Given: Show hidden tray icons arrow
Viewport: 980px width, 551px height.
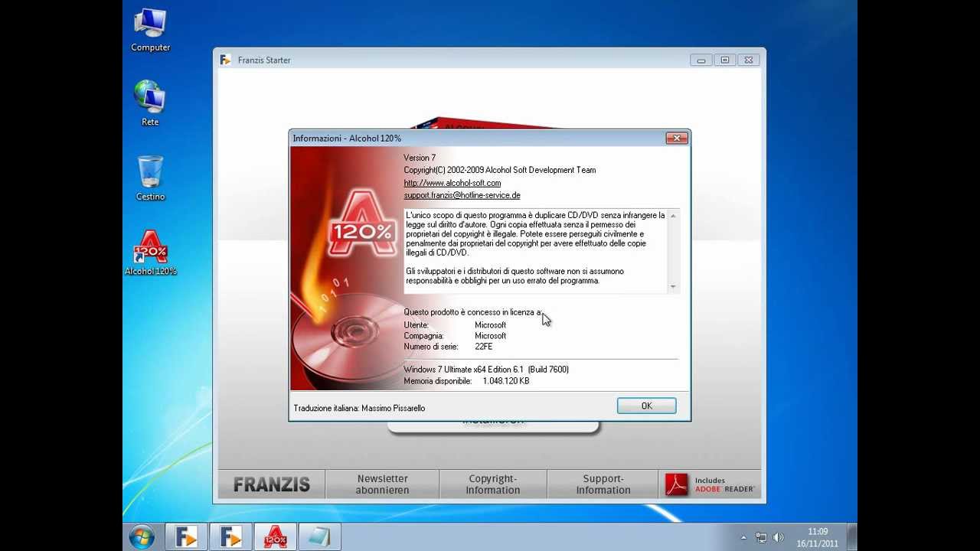Looking at the screenshot, I should pos(744,538).
